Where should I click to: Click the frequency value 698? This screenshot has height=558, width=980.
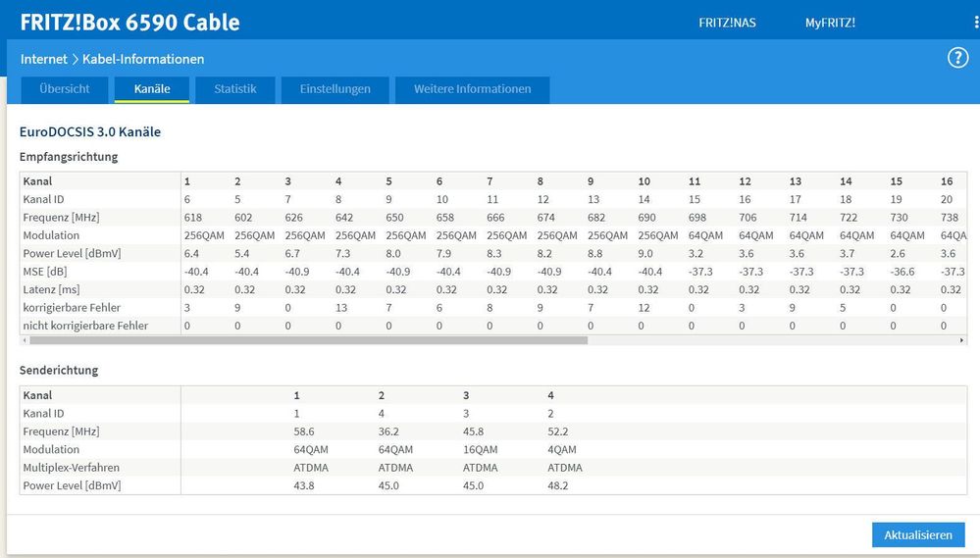point(696,218)
